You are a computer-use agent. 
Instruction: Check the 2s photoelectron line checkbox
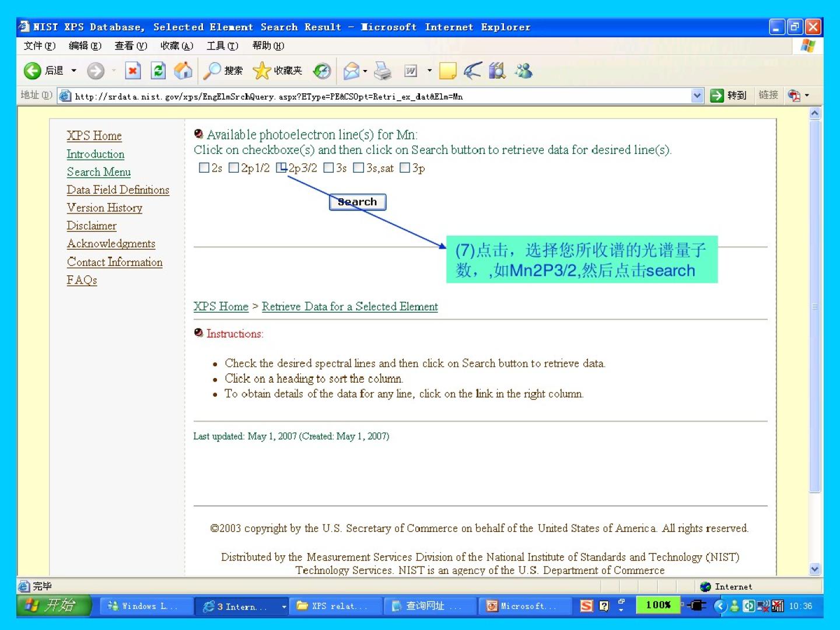(204, 168)
